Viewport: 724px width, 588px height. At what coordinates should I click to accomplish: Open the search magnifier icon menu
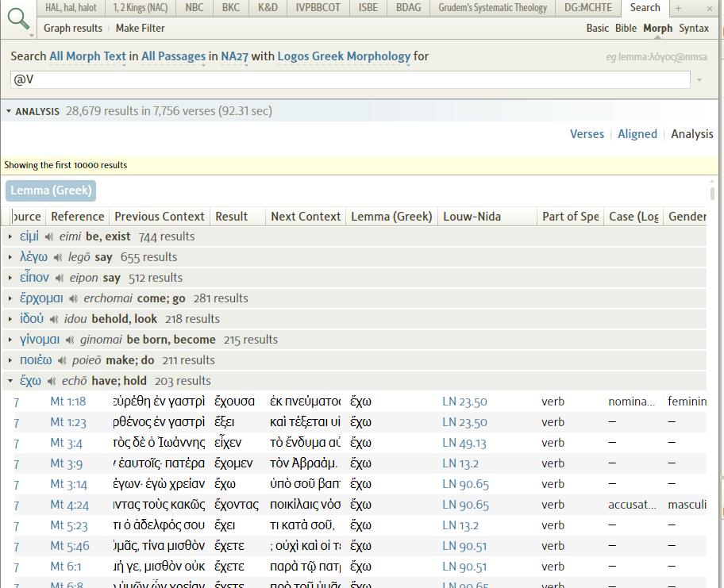pos(19,21)
